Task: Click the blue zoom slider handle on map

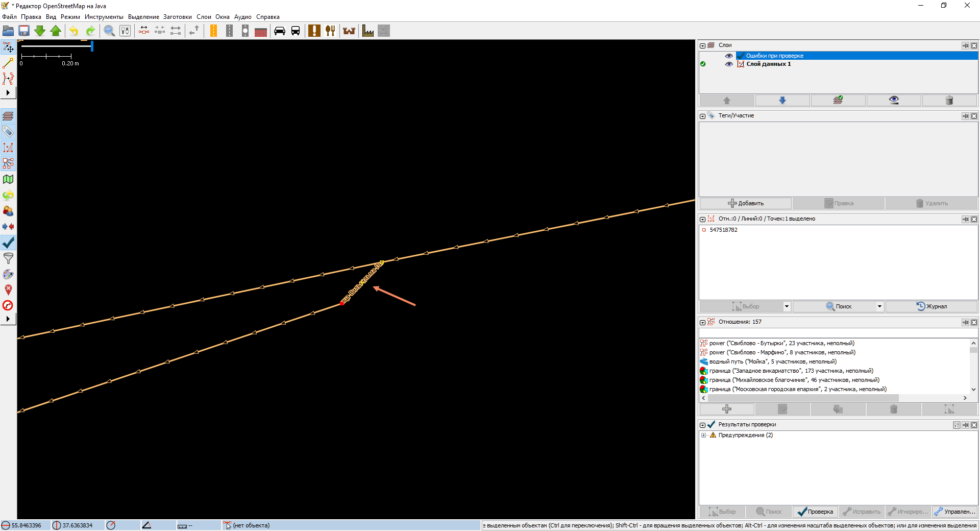Action: click(x=92, y=46)
